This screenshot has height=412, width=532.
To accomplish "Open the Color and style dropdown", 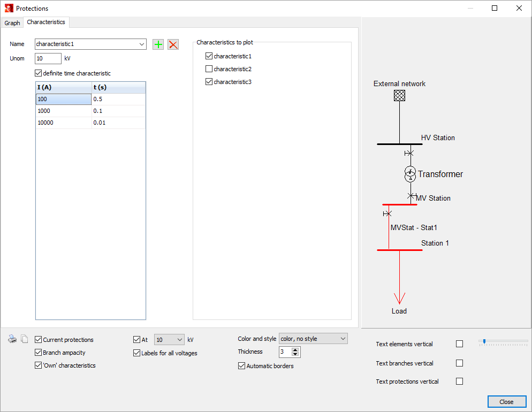I will [343, 339].
